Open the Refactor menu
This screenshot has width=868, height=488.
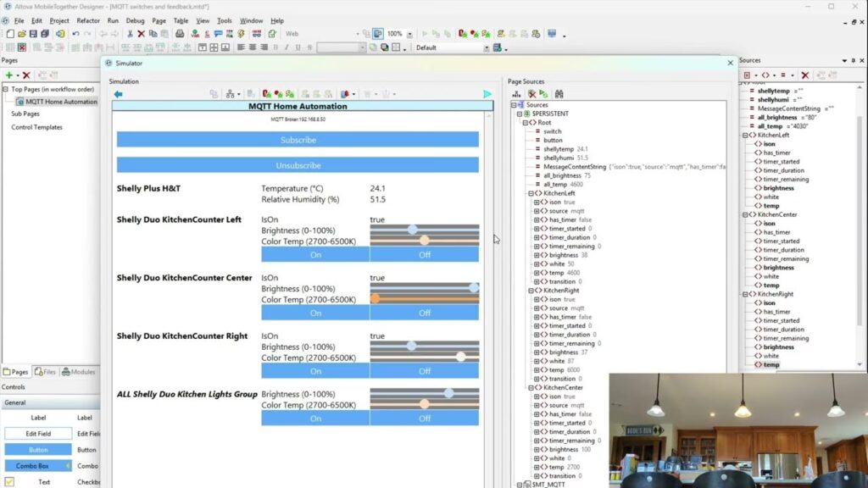click(x=88, y=20)
